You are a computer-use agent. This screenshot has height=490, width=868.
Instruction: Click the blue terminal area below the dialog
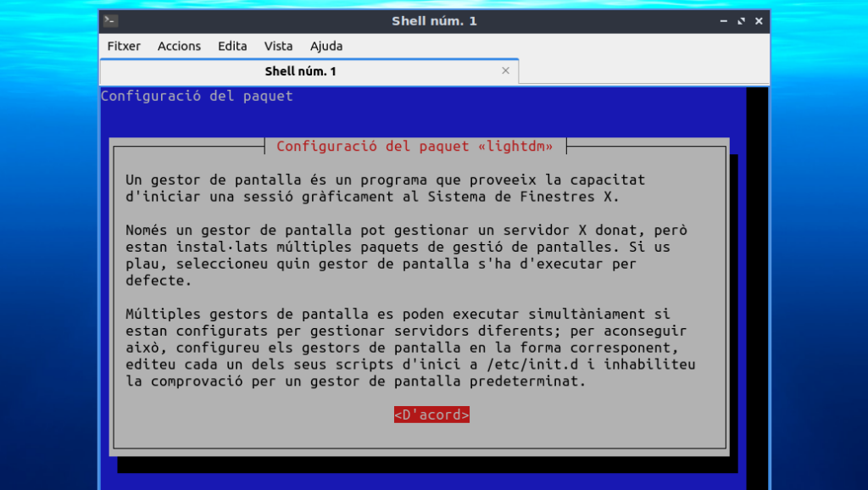(424, 479)
